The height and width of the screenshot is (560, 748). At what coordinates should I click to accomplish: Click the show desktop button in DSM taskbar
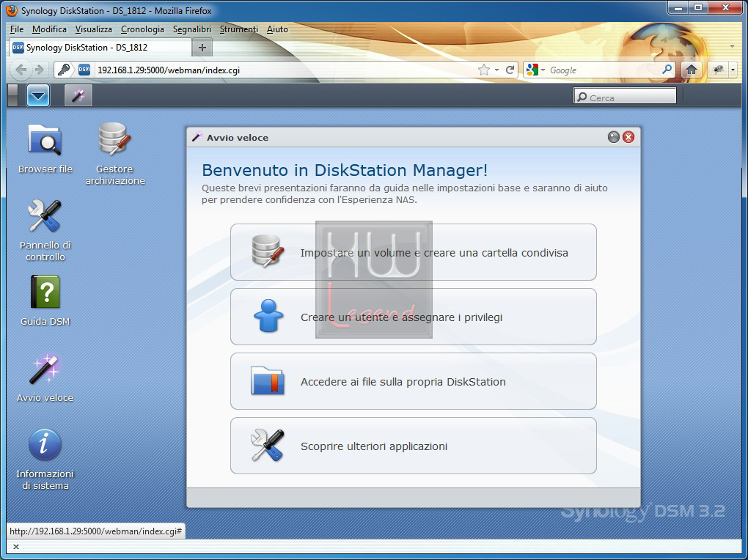click(13, 95)
